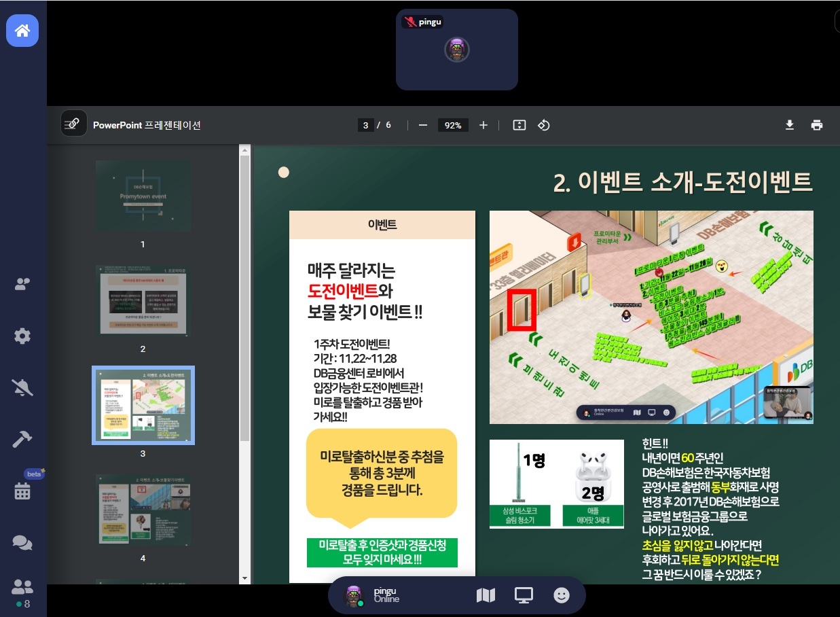The height and width of the screenshot is (617, 840).
Task: Click the link icon next to the PowerPoint title
Action: [x=73, y=123]
